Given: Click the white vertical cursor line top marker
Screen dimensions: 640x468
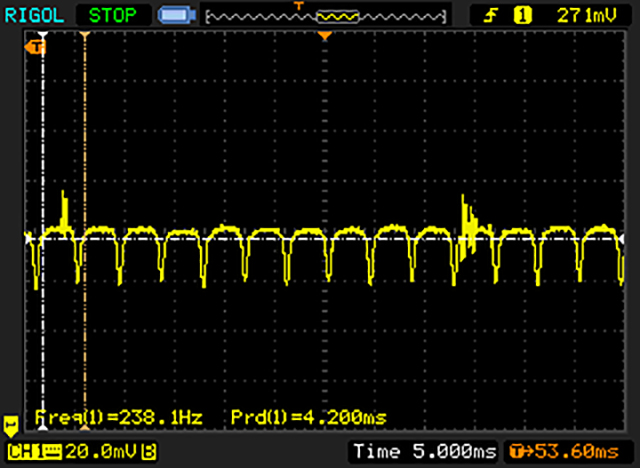Looking at the screenshot, I should click(43, 35).
